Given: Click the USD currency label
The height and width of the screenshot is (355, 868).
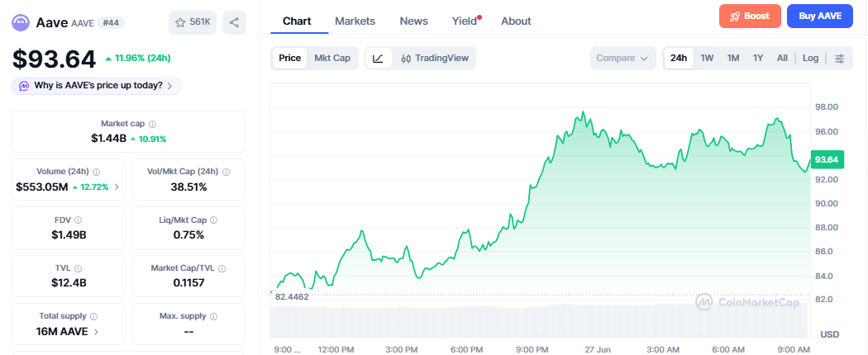Looking at the screenshot, I should coord(830,334).
